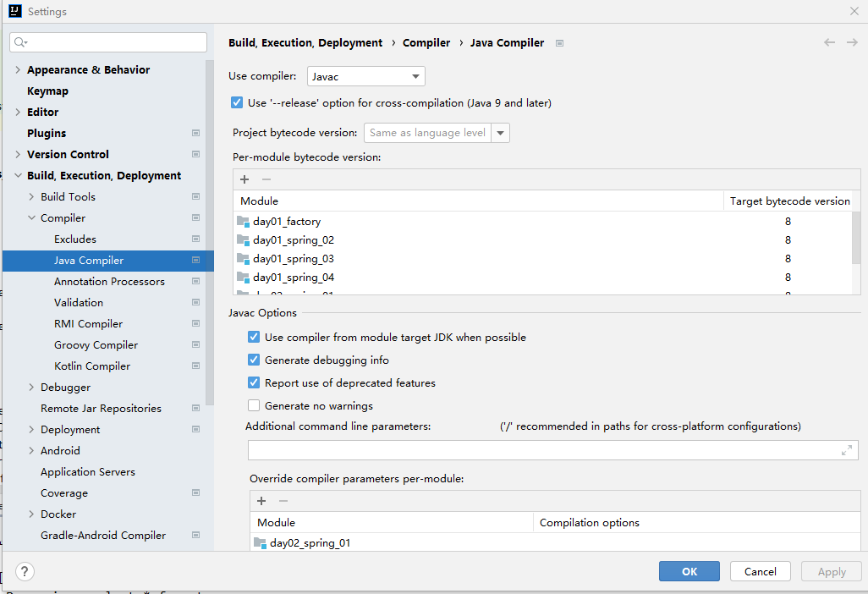Click the day01_factory module folder icon
The height and width of the screenshot is (594, 868).
pyautogui.click(x=244, y=222)
